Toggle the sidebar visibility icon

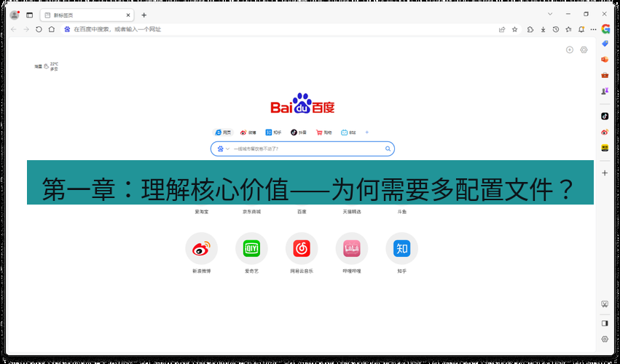(x=605, y=323)
